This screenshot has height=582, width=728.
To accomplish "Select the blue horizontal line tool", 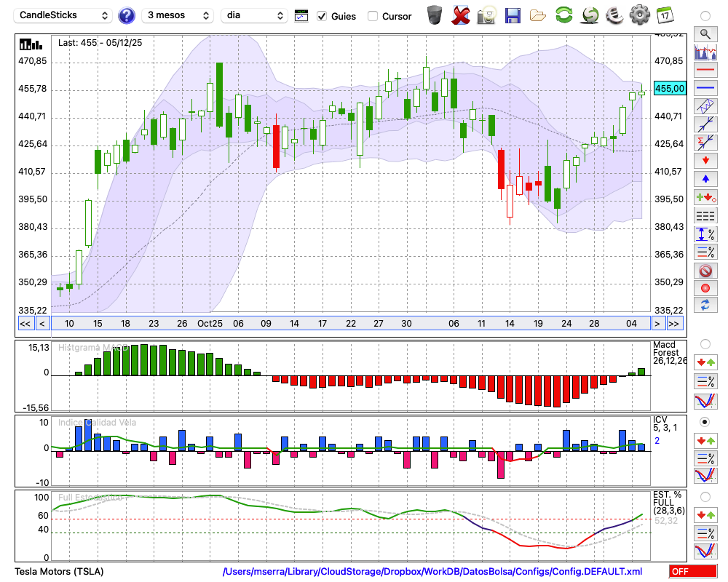I will tap(705, 88).
